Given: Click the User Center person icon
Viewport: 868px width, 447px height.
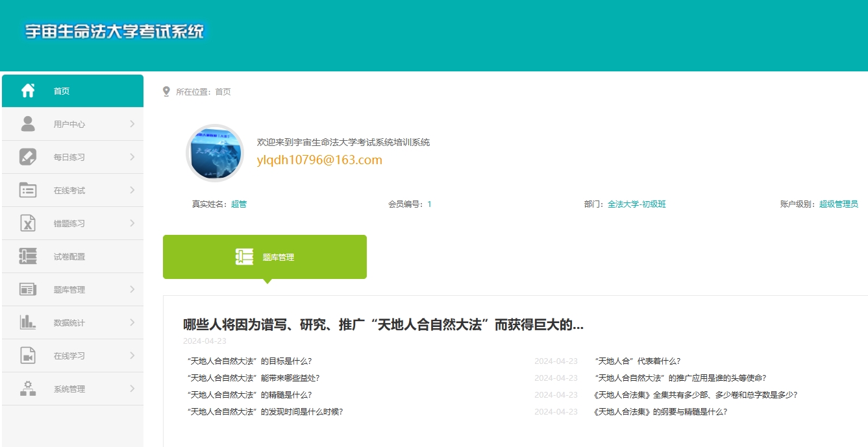Looking at the screenshot, I should tap(28, 124).
